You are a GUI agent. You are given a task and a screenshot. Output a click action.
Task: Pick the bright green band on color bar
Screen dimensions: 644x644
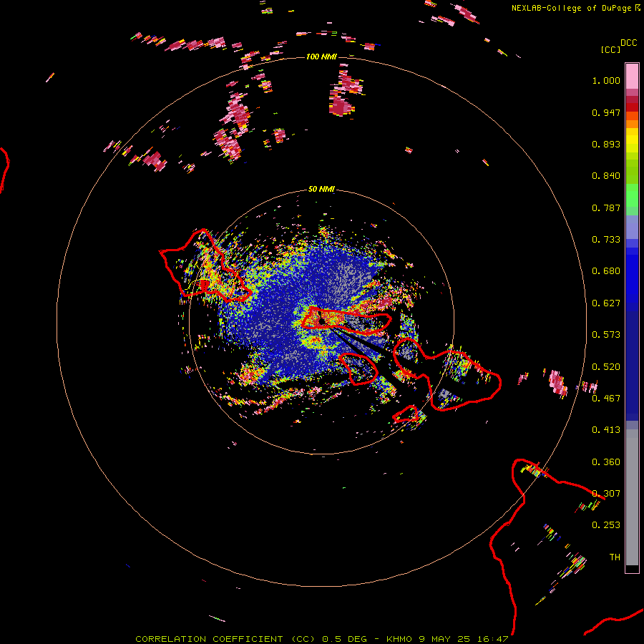(x=632, y=195)
